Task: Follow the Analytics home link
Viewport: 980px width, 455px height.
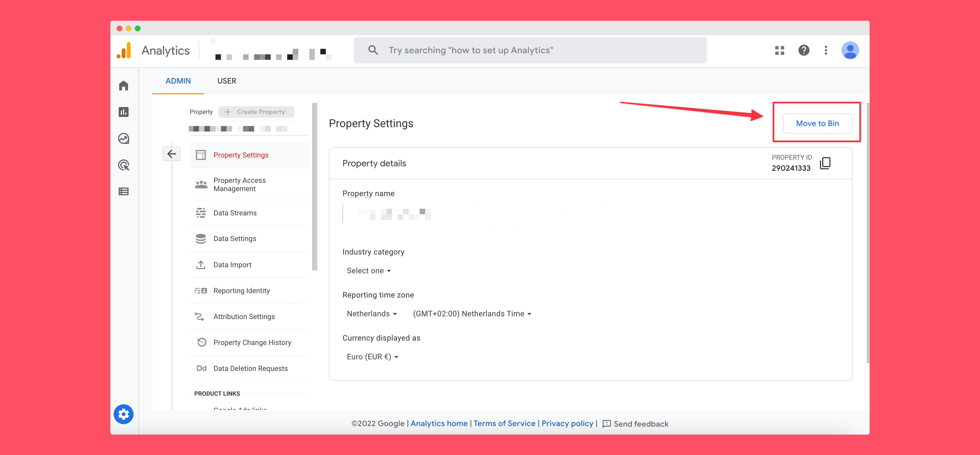Action: pos(439,424)
